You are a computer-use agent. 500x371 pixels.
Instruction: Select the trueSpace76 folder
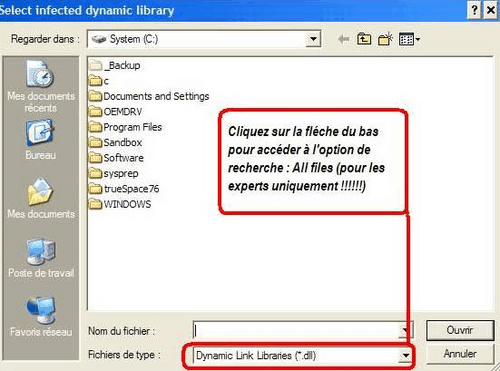(x=124, y=189)
